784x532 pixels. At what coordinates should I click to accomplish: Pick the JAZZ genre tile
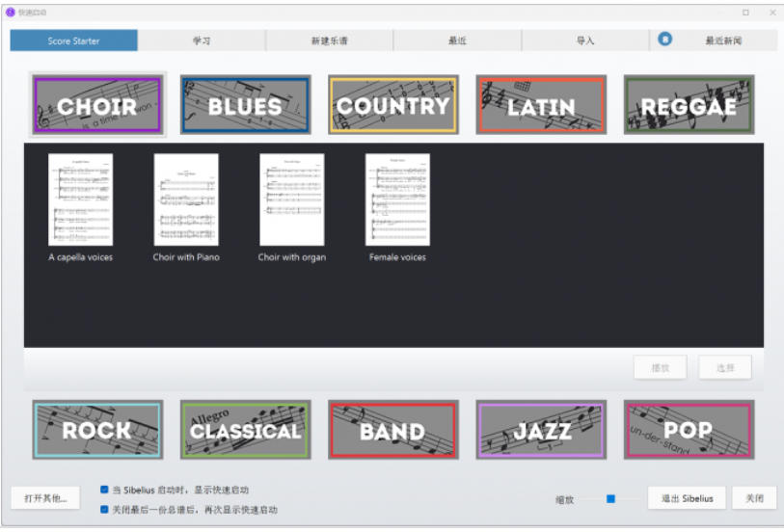541,430
